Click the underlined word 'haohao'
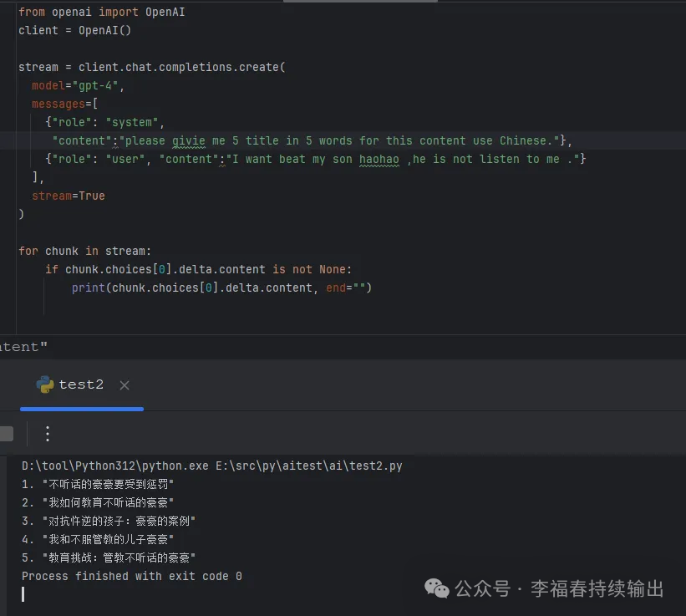686x616 pixels. click(379, 160)
